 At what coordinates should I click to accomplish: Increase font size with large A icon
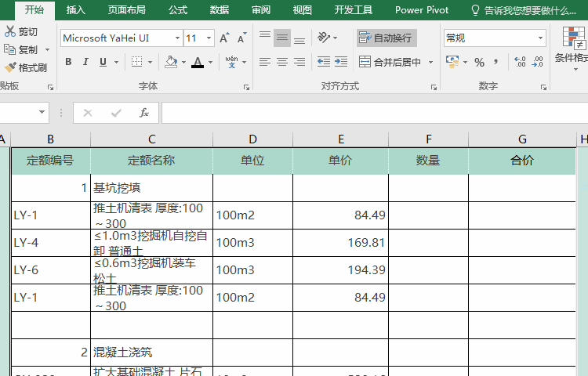click(x=224, y=38)
